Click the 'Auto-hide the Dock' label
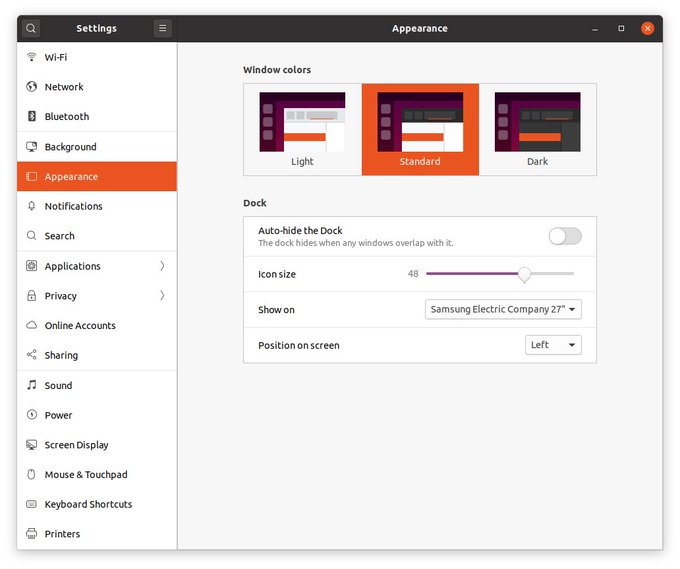This screenshot has height=569, width=680. (300, 230)
